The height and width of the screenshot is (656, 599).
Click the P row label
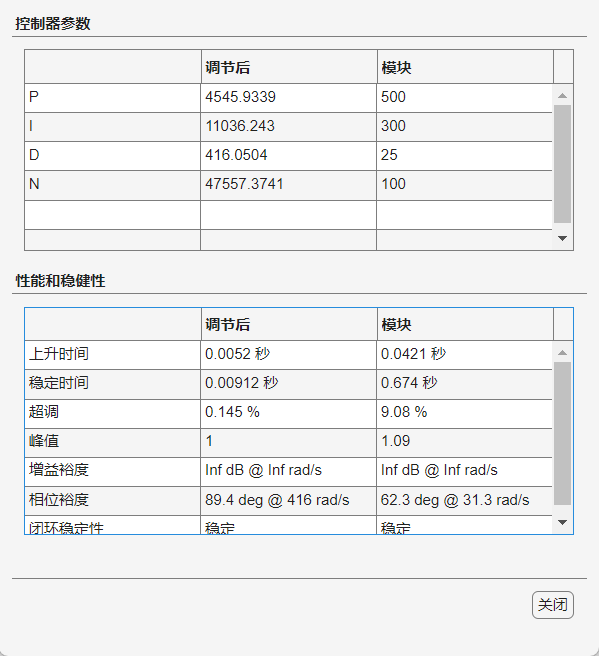[x=34, y=97]
